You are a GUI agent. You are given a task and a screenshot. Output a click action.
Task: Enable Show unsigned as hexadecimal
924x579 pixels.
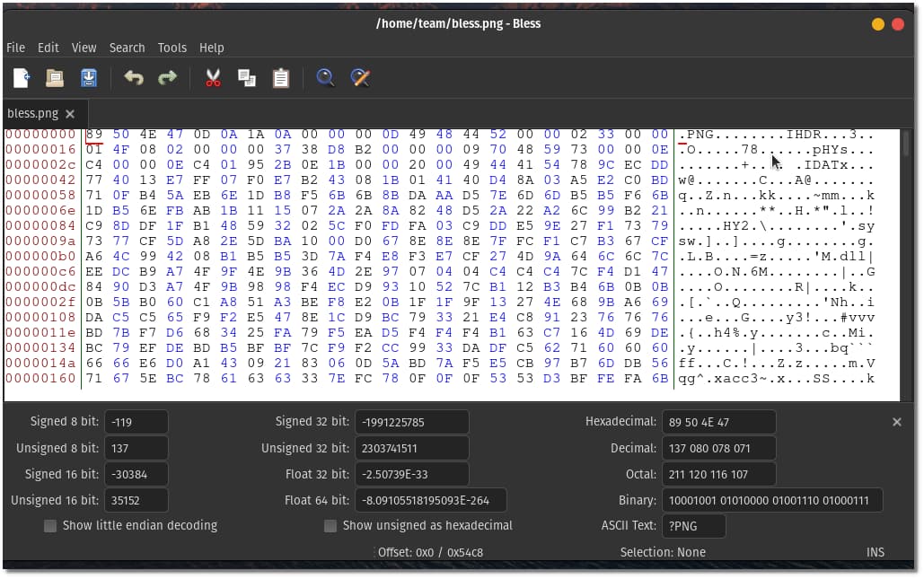coord(330,526)
